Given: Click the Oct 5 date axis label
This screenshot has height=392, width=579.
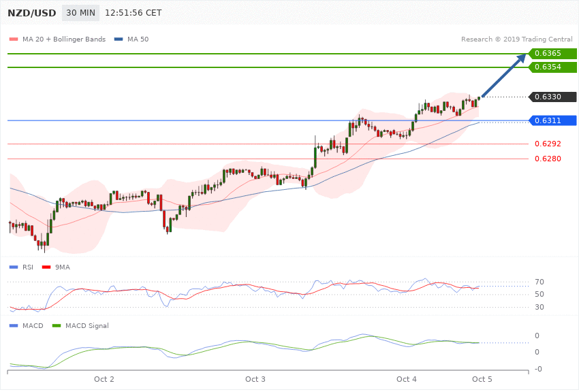Looking at the screenshot, I should pos(482,380).
